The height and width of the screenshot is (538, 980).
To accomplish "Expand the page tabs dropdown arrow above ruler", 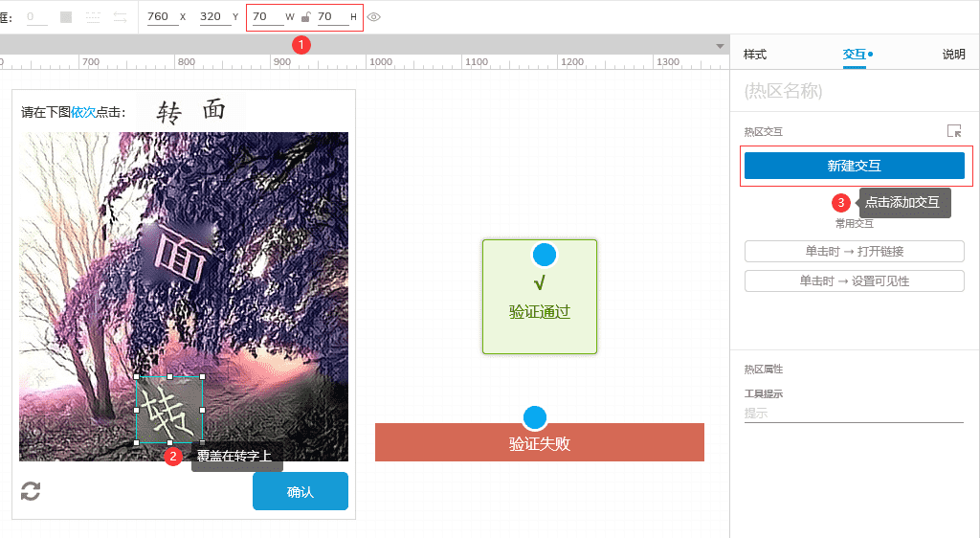I will pyautogui.click(x=720, y=46).
